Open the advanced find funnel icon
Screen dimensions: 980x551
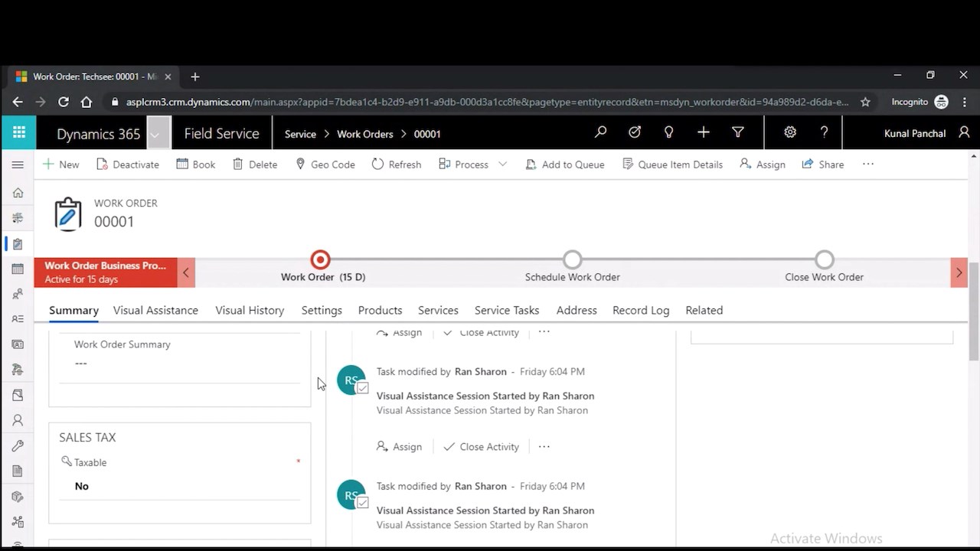737,132
